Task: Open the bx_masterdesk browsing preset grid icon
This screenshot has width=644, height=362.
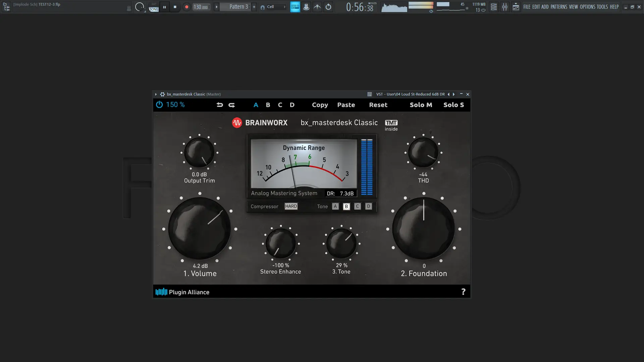Action: 370,94
